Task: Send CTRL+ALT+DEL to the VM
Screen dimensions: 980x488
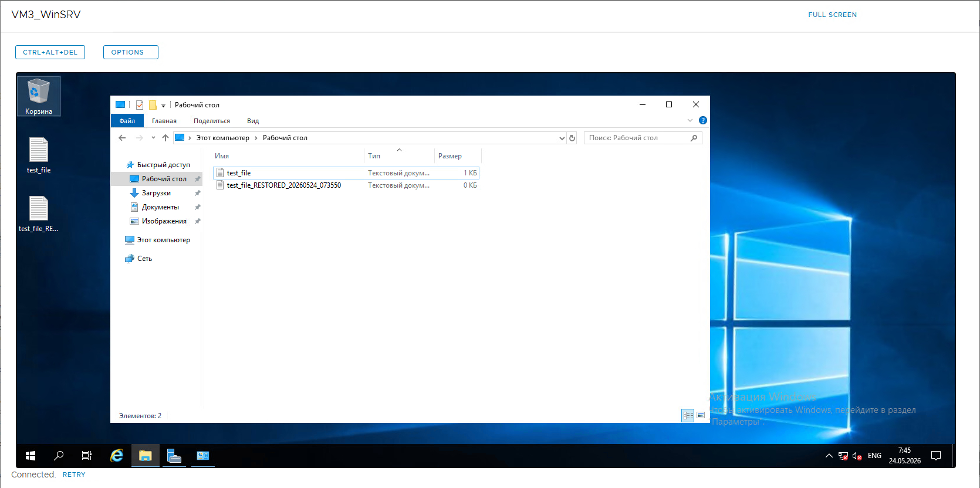Action: (50, 52)
